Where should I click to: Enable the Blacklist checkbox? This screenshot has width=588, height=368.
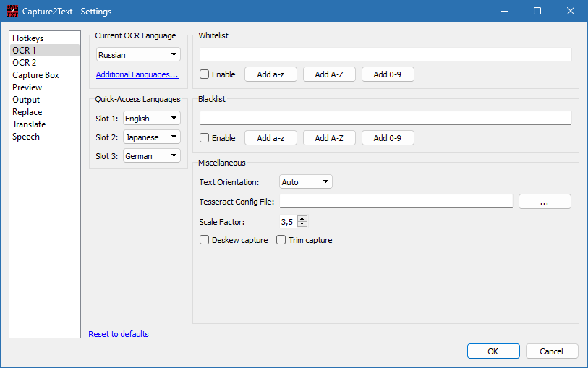[x=205, y=138]
